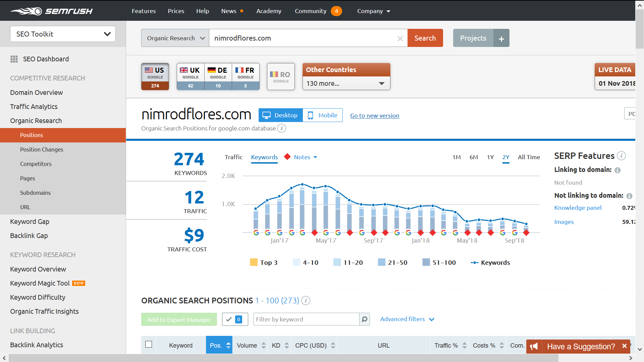Open Position Changes in sidebar
Viewport: 644px width, 362px height.
42,149
